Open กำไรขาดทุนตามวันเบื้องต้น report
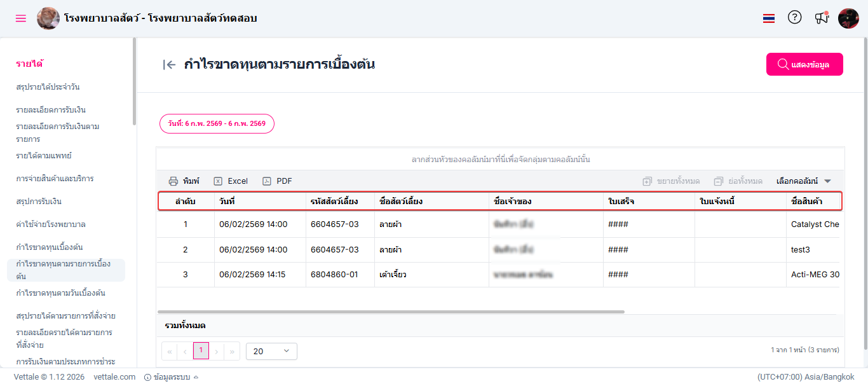Viewport: 868px width, 386px height. point(60,293)
